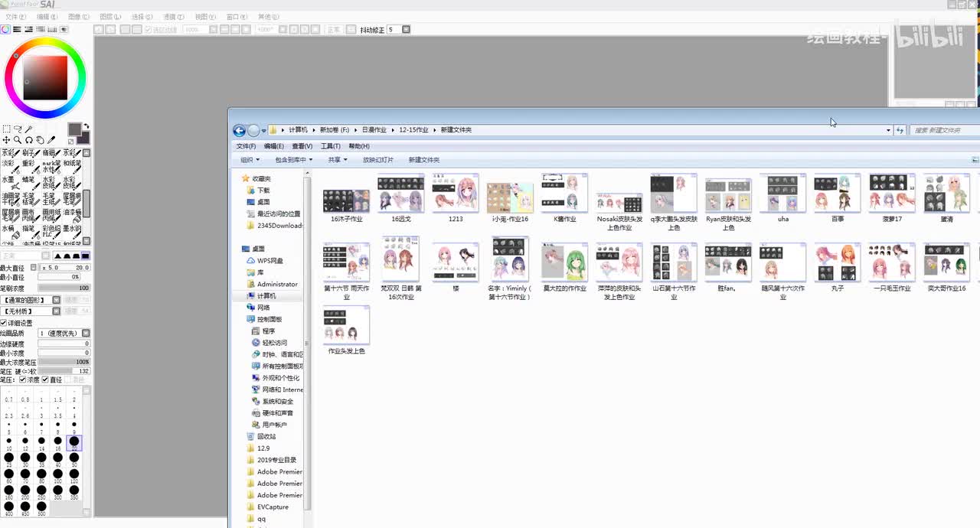Select the rectangular selection tool in SAI
Viewport: 980px width, 528px height.
6,129
